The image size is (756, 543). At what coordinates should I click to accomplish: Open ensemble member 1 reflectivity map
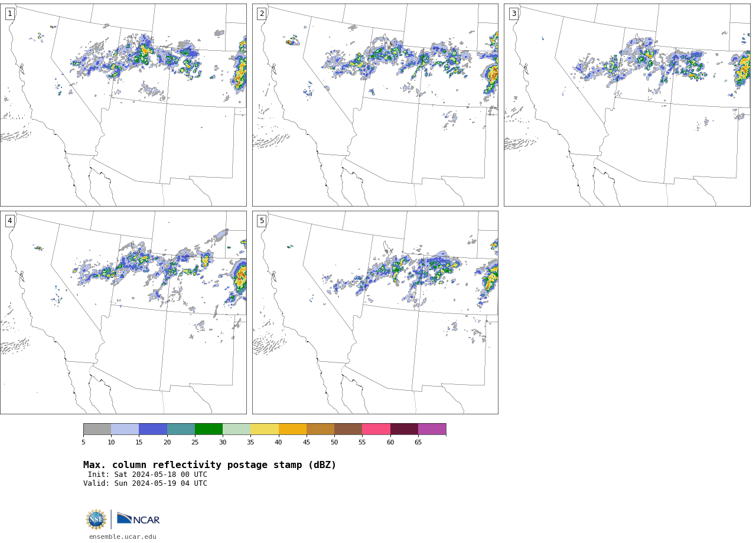click(x=123, y=105)
